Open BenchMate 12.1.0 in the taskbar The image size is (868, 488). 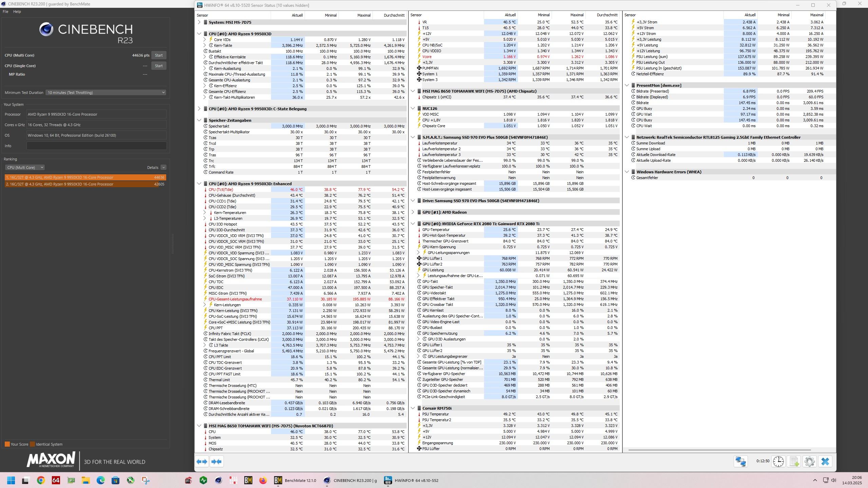[x=295, y=480]
